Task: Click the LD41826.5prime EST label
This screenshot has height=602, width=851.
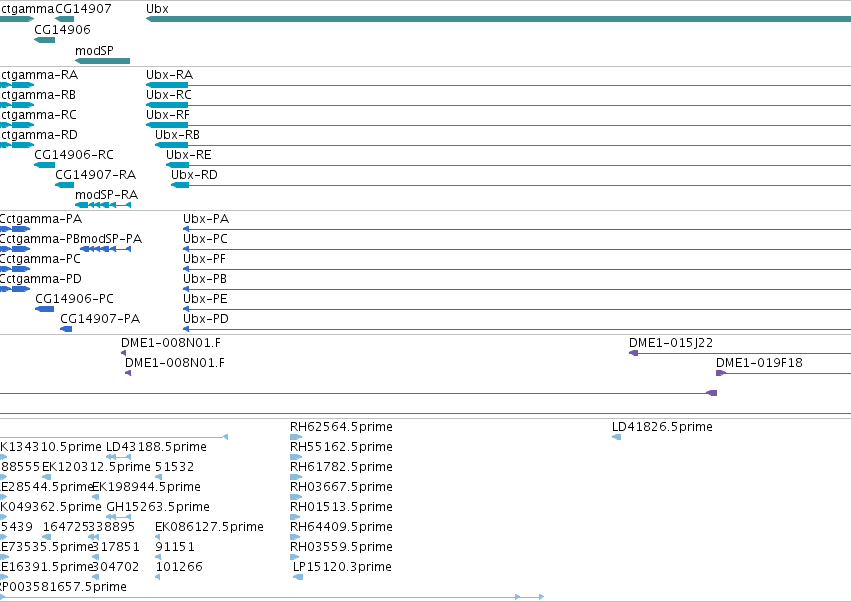Action: click(x=662, y=427)
